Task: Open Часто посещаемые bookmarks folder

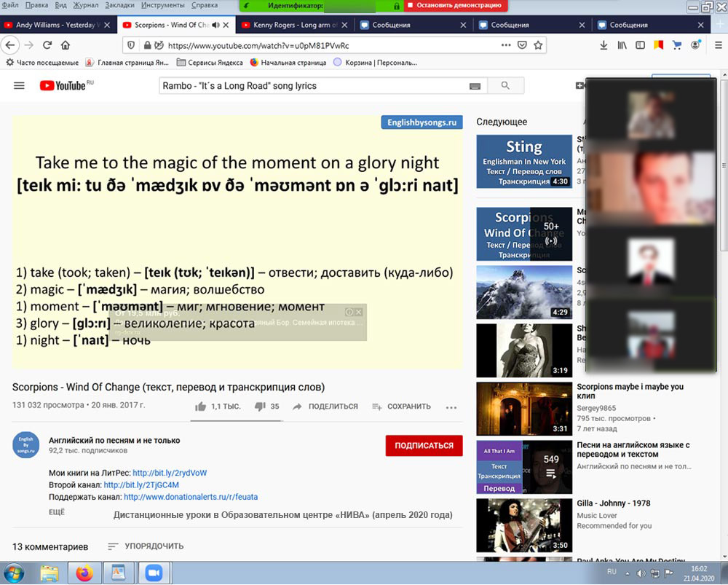Action: (42, 62)
